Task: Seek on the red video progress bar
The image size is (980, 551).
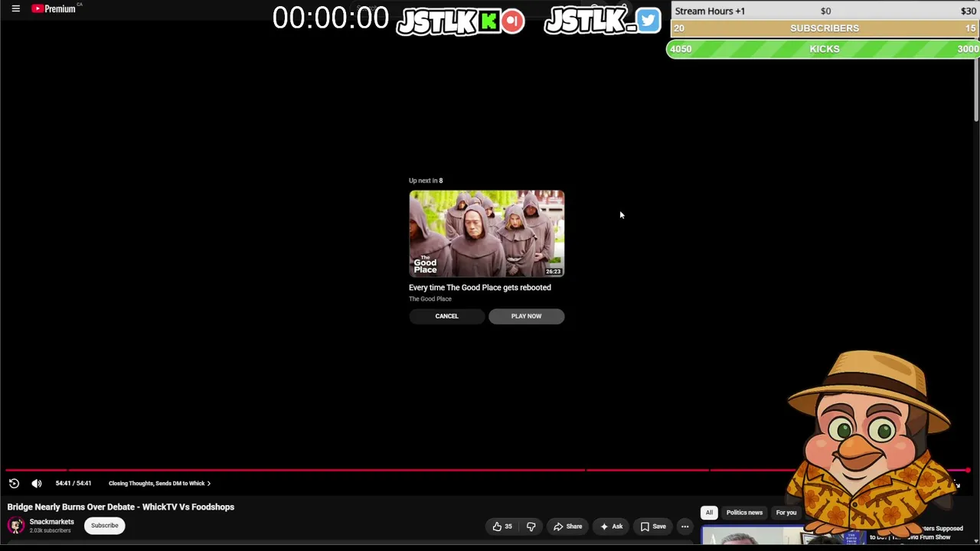Action: point(488,470)
